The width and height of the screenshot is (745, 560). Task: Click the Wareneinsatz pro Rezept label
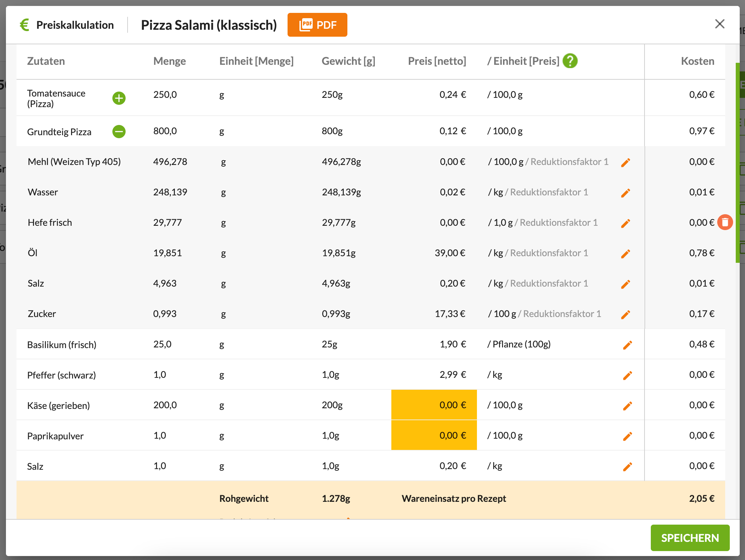tap(454, 498)
